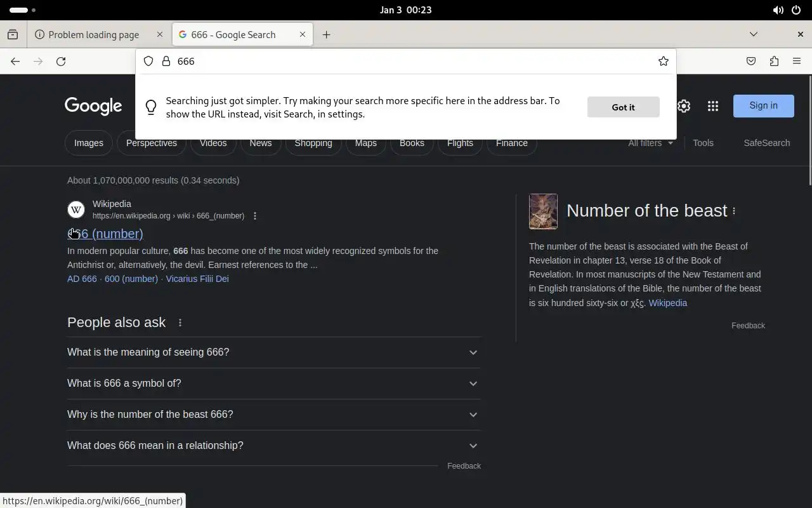
Task: Follow the Wikipedia link in knowledge panel
Action: (x=668, y=303)
